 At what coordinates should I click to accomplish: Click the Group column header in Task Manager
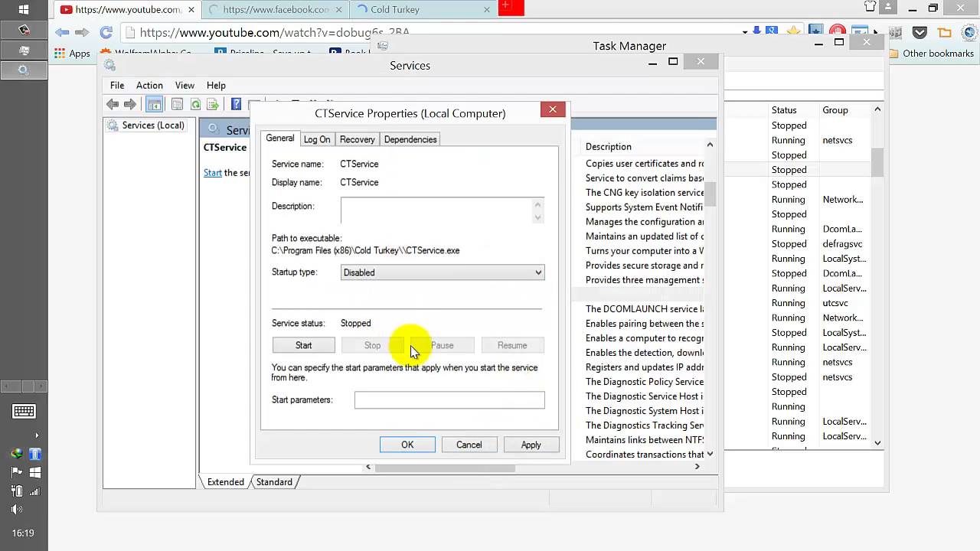point(835,110)
